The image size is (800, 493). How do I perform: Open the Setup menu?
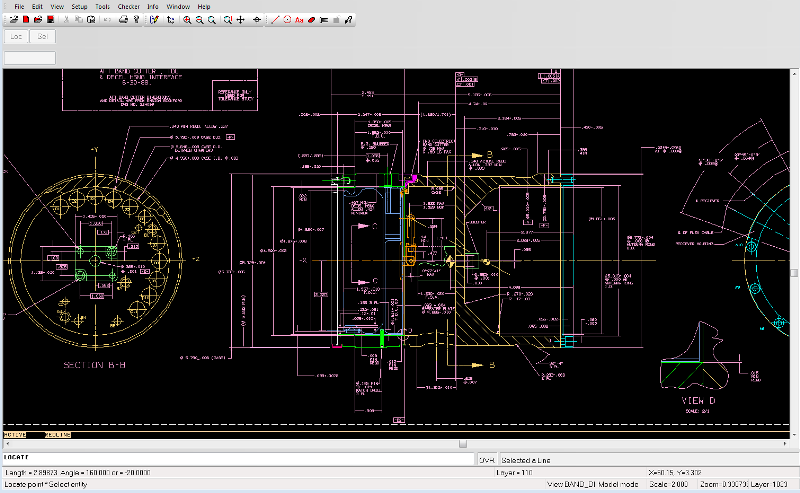click(x=79, y=6)
